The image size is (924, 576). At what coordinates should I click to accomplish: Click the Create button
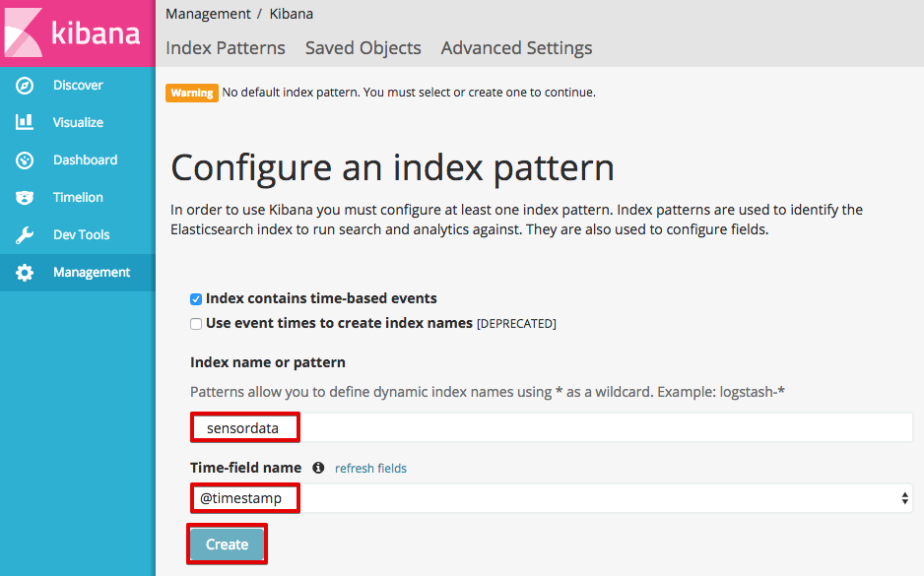[x=227, y=544]
